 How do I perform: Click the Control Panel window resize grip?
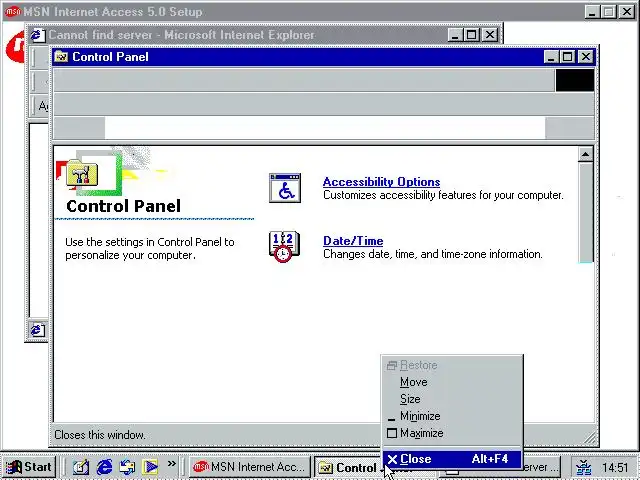tap(590, 438)
